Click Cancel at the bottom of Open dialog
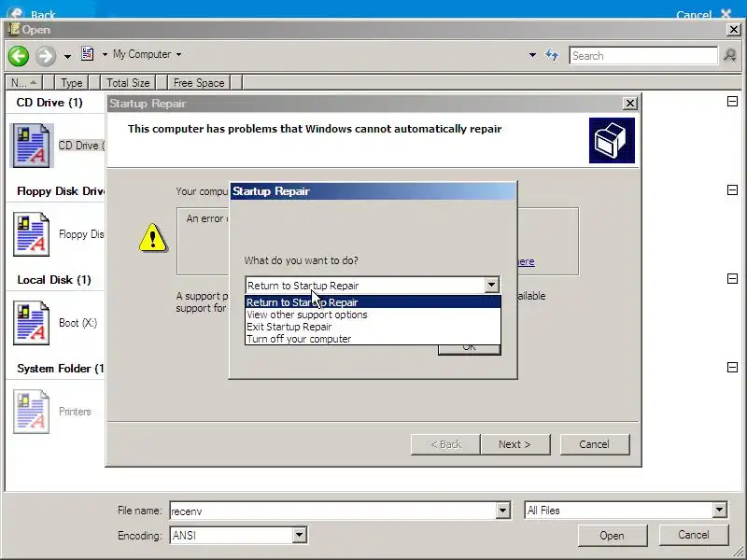This screenshot has height=560, width=747. [x=694, y=535]
